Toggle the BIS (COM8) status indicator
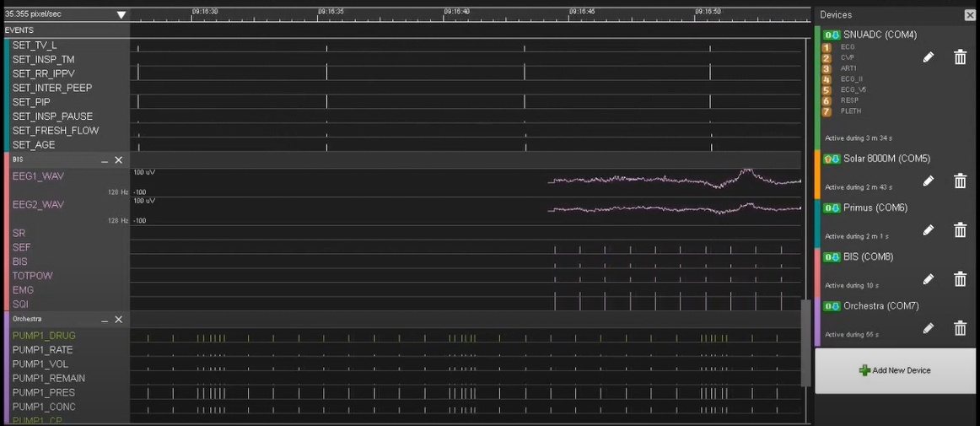980x426 pixels. coord(832,257)
